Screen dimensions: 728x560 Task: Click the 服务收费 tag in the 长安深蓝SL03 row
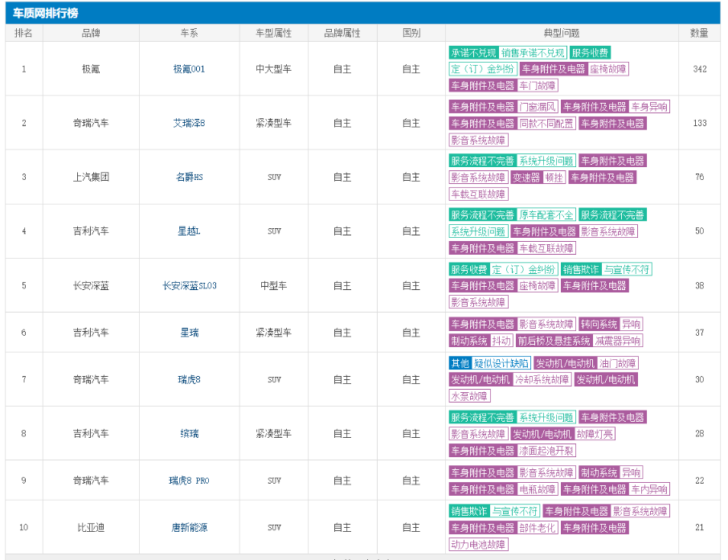tap(469, 269)
